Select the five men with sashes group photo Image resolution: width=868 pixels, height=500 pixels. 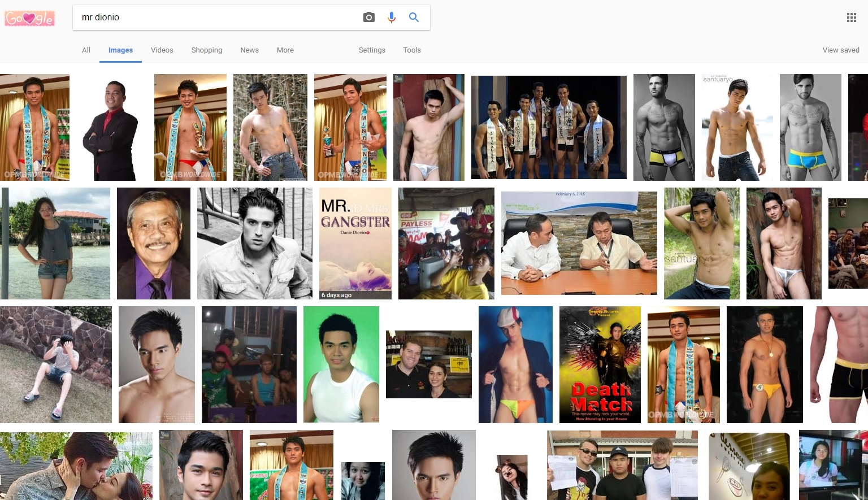coord(549,127)
